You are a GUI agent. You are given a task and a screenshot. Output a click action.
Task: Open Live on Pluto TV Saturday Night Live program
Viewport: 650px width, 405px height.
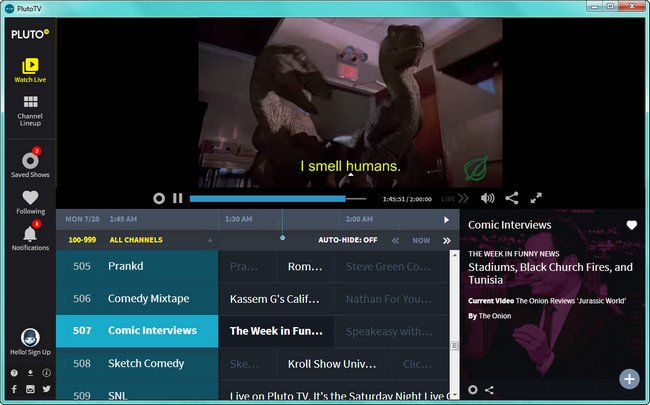[334, 391]
